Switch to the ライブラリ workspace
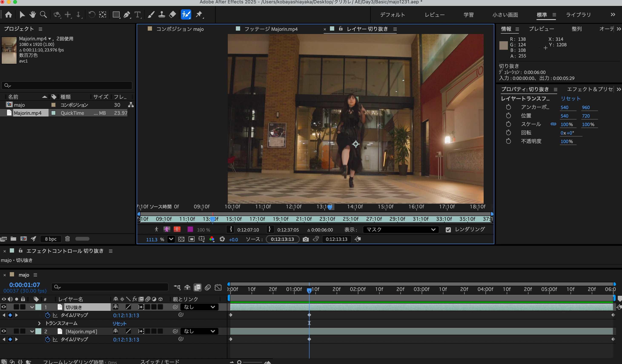The width and height of the screenshot is (622, 364). click(578, 15)
